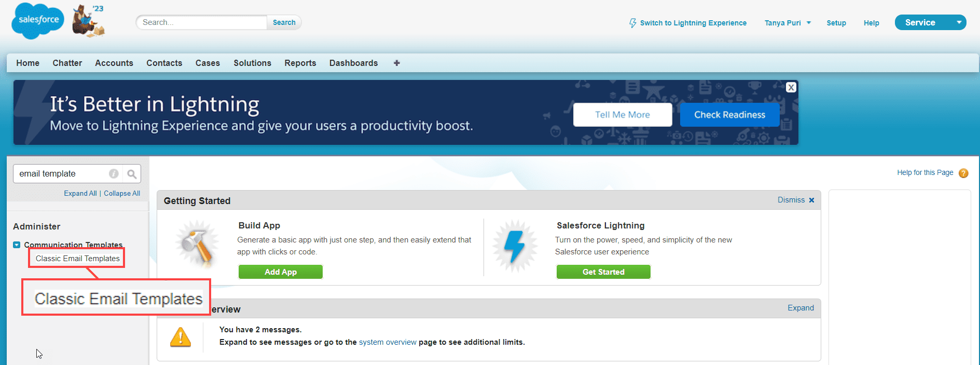
Task: Open the Cases tab
Action: (x=208, y=63)
